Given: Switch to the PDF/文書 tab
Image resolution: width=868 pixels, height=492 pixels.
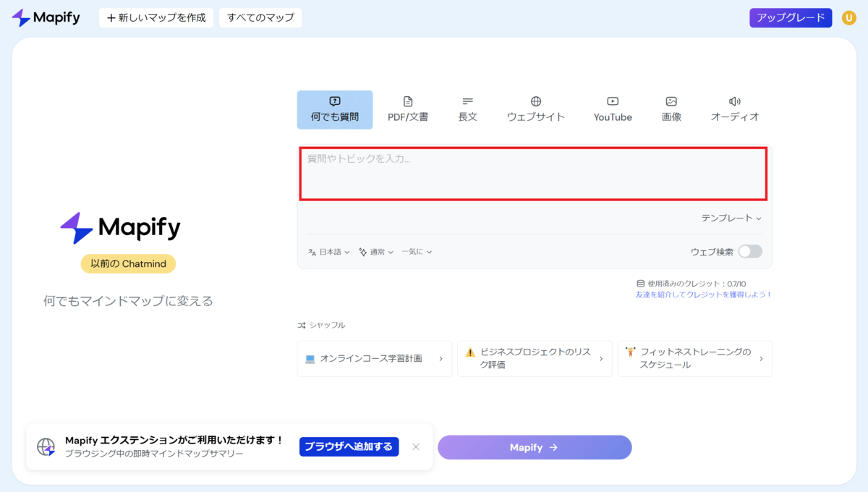Looking at the screenshot, I should pos(408,109).
